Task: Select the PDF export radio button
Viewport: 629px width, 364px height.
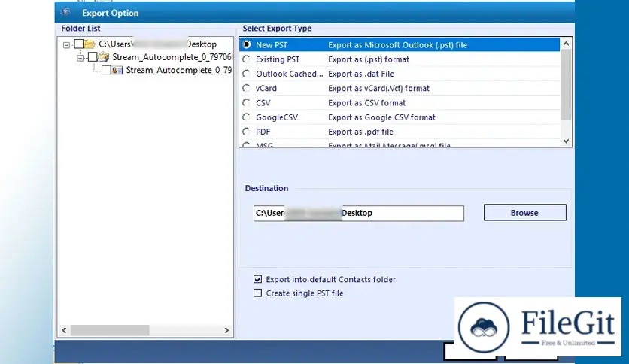Action: click(246, 132)
